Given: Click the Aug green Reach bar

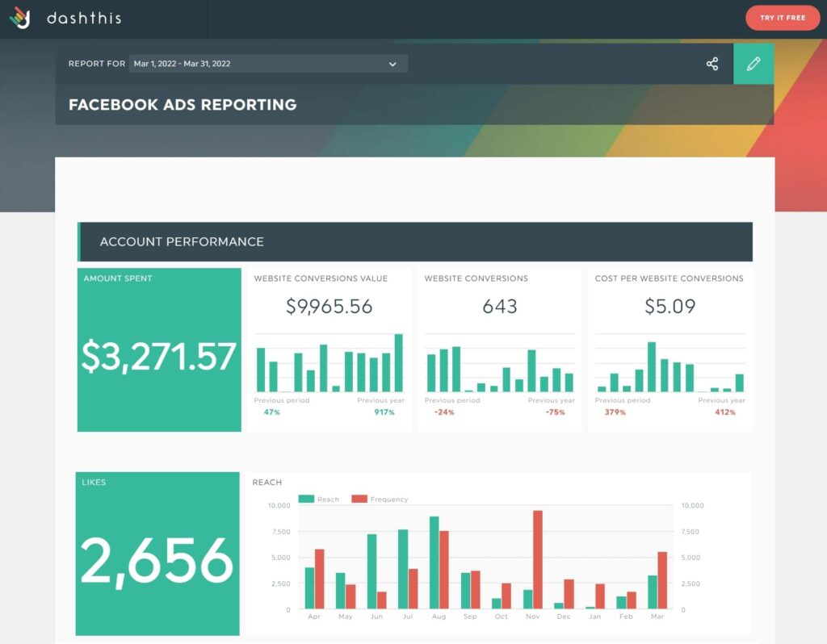Looking at the screenshot, I should coord(434,562).
